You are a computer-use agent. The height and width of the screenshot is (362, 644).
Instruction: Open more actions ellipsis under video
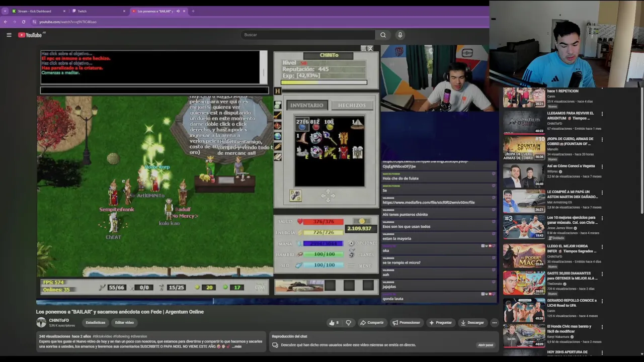495,323
